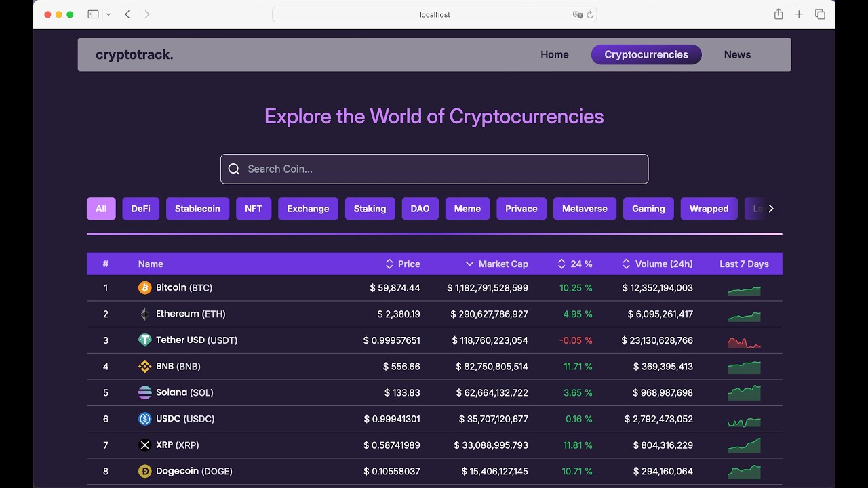This screenshot has height=488, width=868.
Task: Select the All category filter
Action: pos(101,209)
